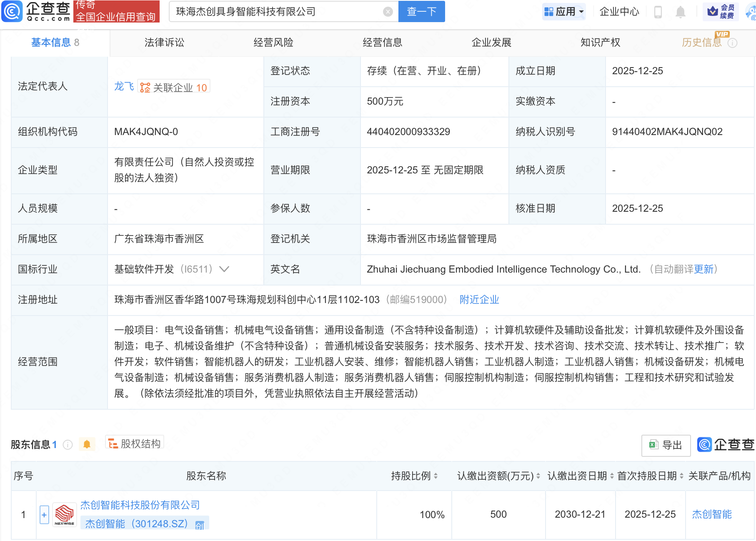This screenshot has height=541, width=756.
Task: Open the 应用 dropdown menu
Action: tap(563, 11)
